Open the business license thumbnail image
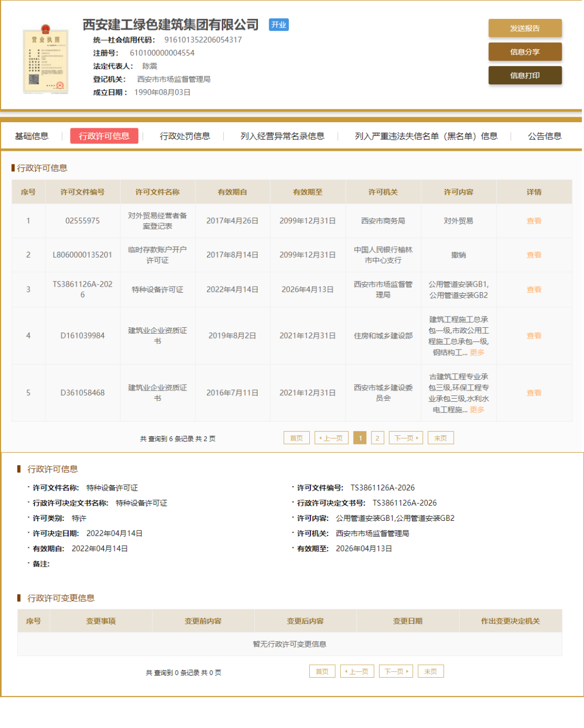This screenshot has height=728, width=584. (45, 59)
